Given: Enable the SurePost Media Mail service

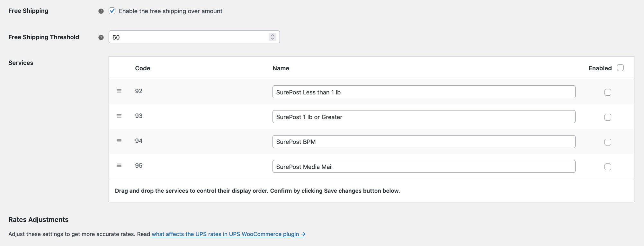Looking at the screenshot, I should coord(608,167).
